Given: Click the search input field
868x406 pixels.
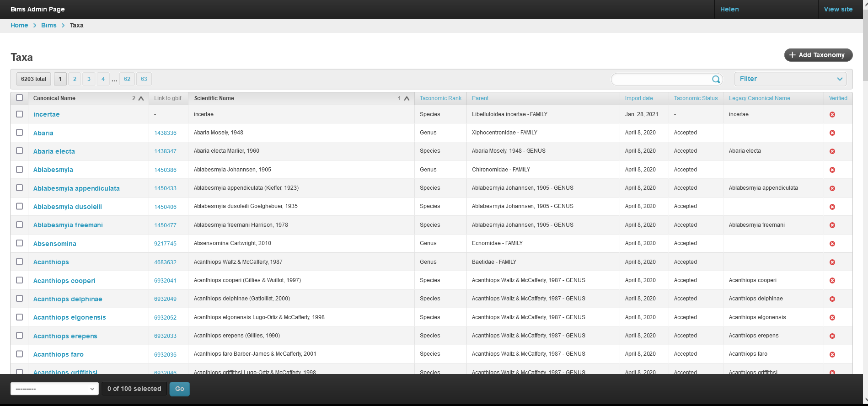Looking at the screenshot, I should tap(662, 80).
